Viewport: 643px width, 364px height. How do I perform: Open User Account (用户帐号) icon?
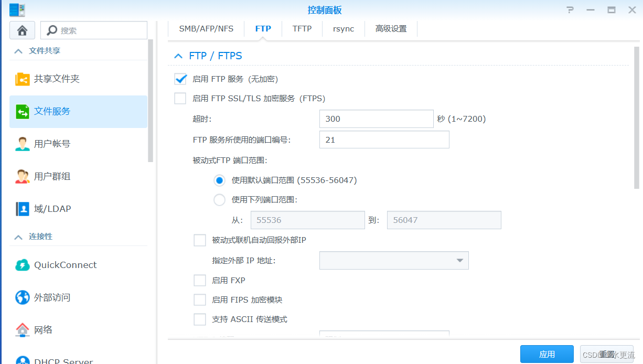(x=23, y=144)
